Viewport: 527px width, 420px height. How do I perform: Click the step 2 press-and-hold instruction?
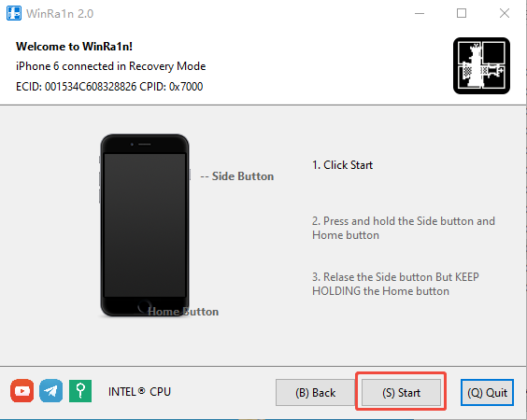[404, 228]
